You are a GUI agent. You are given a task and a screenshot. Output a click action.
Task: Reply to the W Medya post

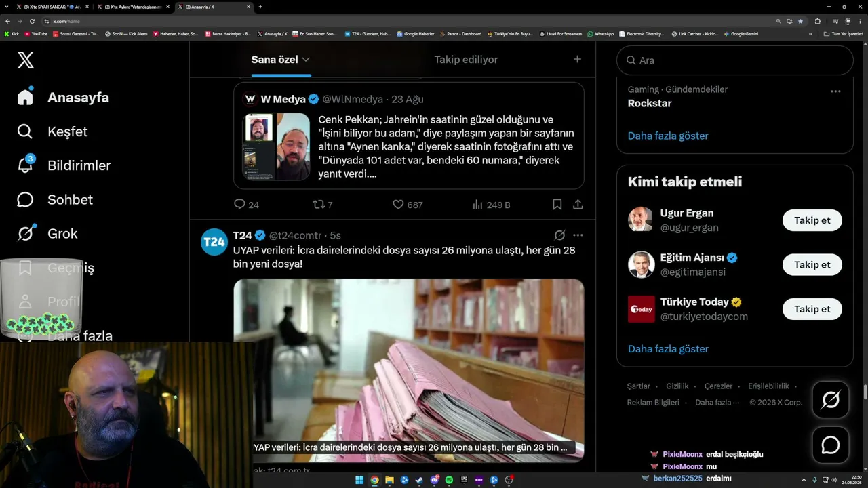coord(239,204)
